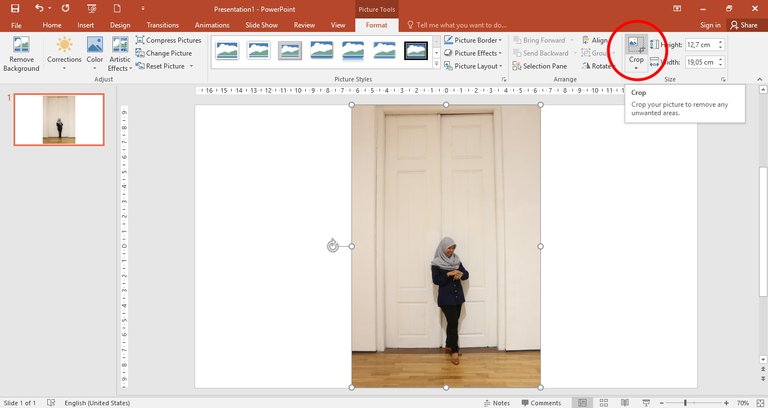Switch to the View tab
The width and height of the screenshot is (768, 408).
(338, 25)
